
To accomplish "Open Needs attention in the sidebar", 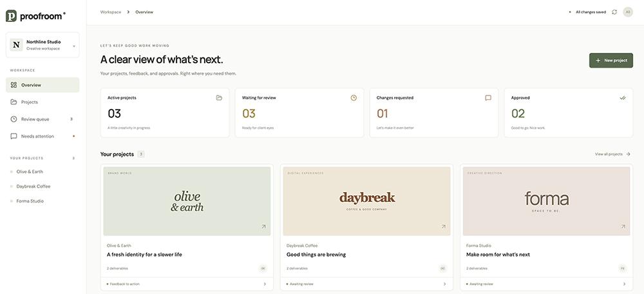I will click(x=43, y=136).
